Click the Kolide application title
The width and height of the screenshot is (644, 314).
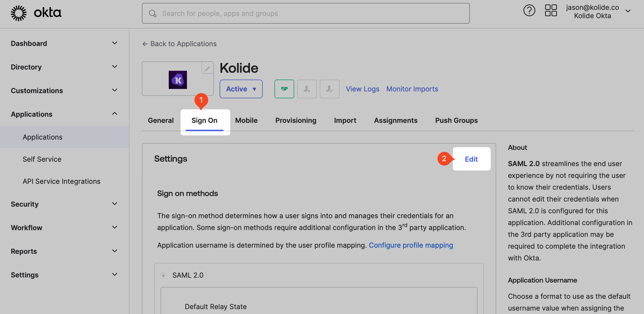pyautogui.click(x=239, y=68)
